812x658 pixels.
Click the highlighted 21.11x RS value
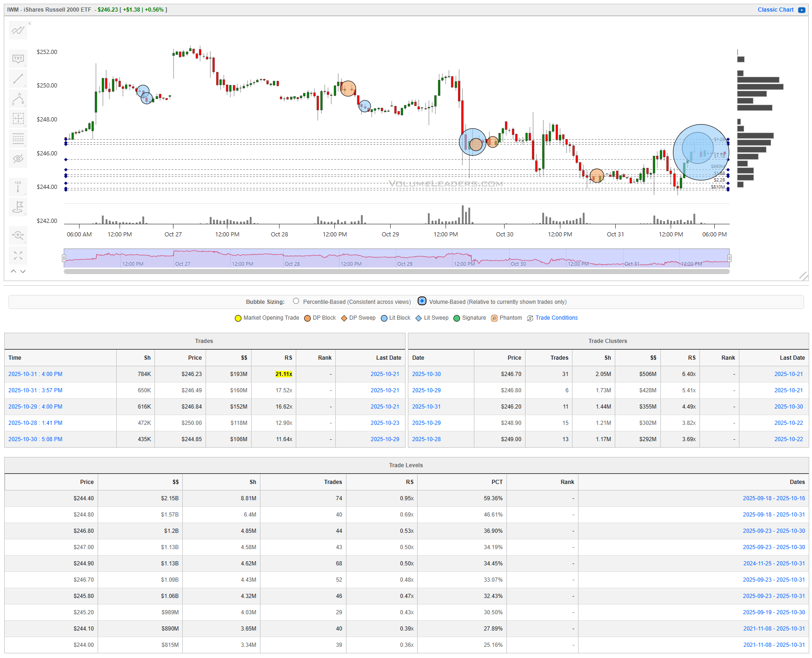click(284, 374)
